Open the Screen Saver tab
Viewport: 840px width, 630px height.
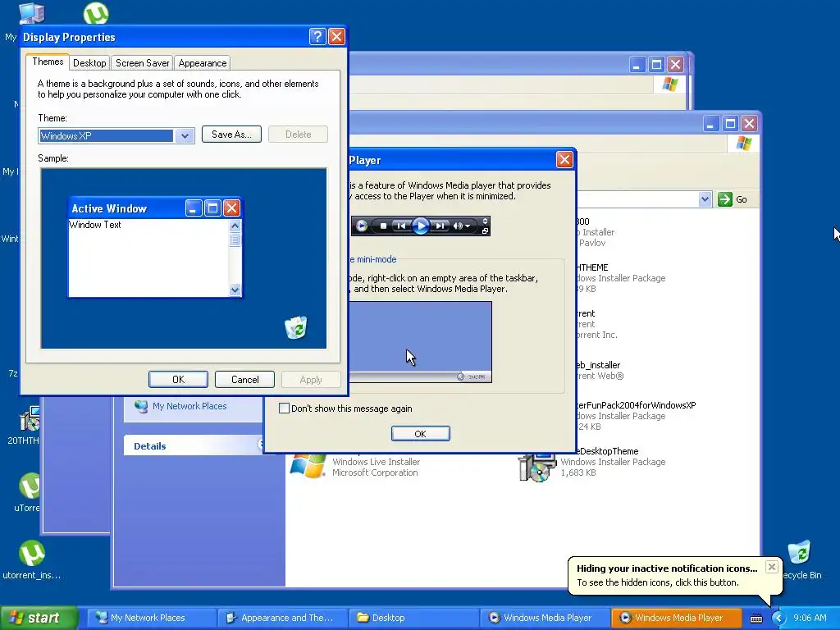tap(142, 63)
